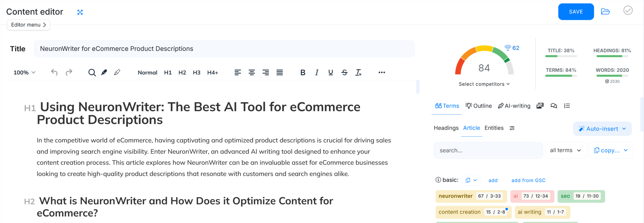Open the comments chat icon
644x223 pixels.
[554, 106]
